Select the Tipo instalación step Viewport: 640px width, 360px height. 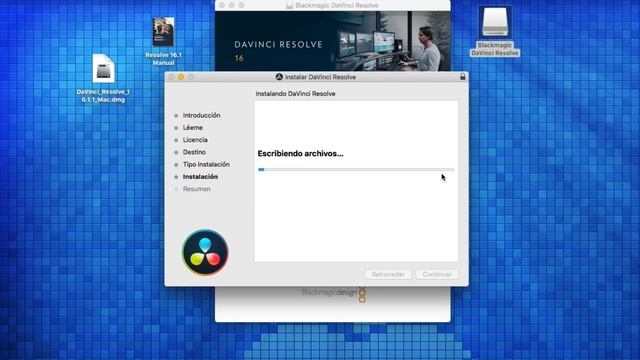click(206, 164)
